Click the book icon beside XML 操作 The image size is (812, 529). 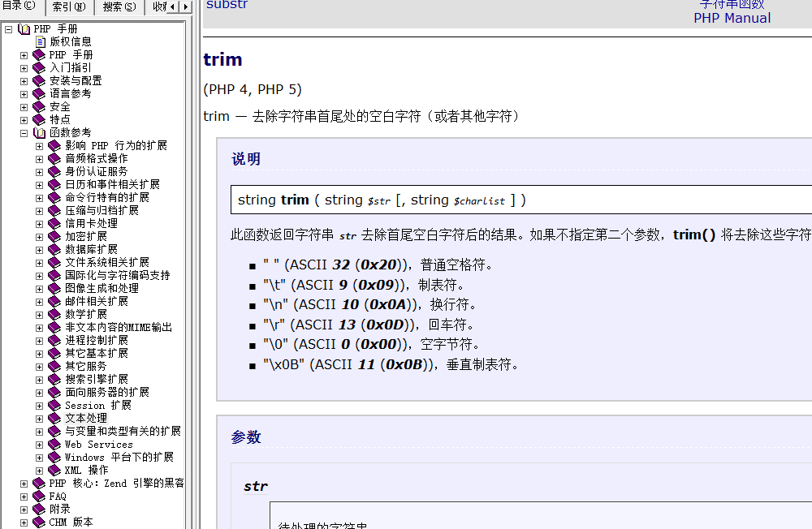click(x=54, y=471)
